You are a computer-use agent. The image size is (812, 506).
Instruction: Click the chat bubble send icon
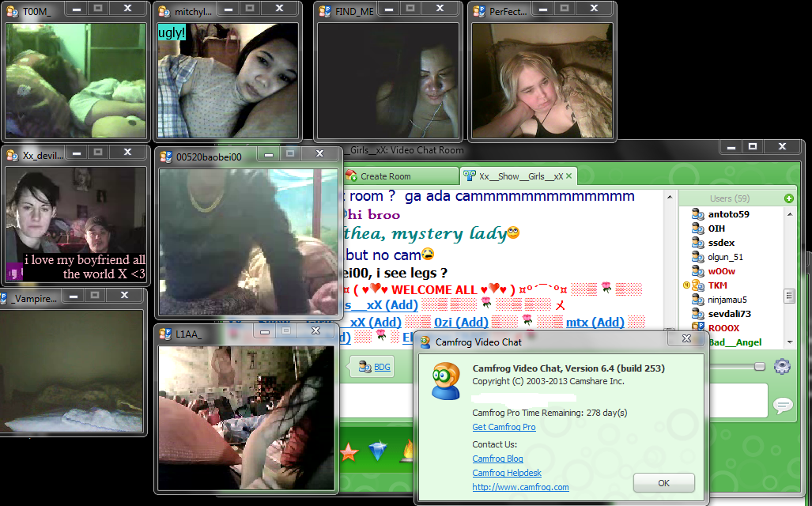[783, 405]
